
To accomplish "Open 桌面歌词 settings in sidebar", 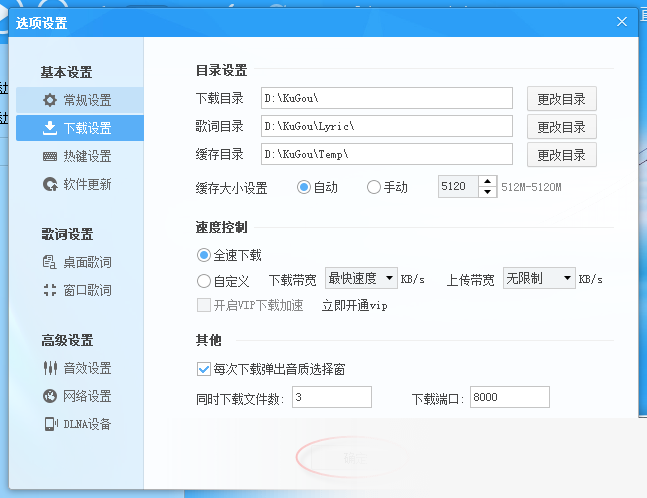I will coord(80,262).
